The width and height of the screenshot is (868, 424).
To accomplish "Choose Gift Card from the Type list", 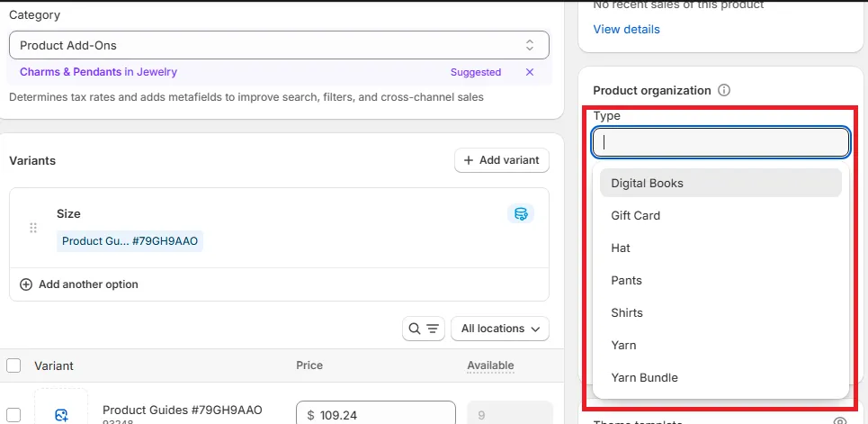I will (x=720, y=216).
